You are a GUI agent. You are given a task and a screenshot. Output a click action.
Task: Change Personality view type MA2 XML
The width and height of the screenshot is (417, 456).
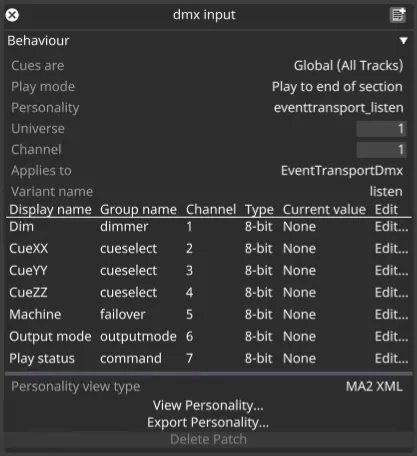click(x=374, y=387)
